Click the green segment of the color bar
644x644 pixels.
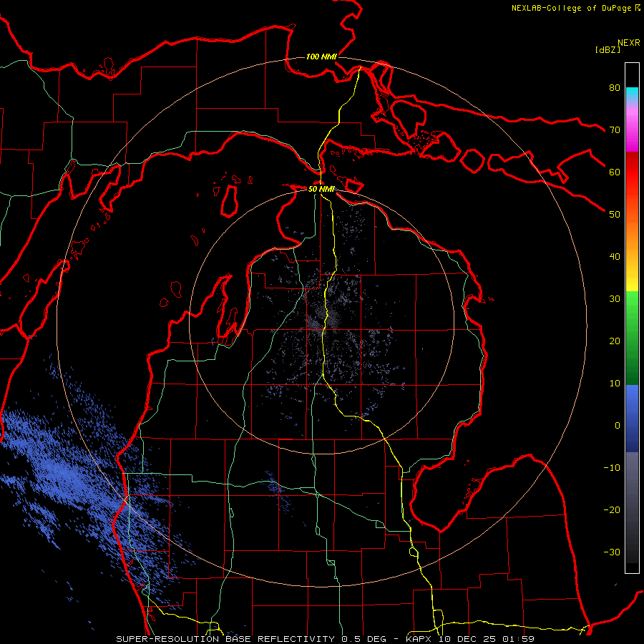[x=632, y=338]
